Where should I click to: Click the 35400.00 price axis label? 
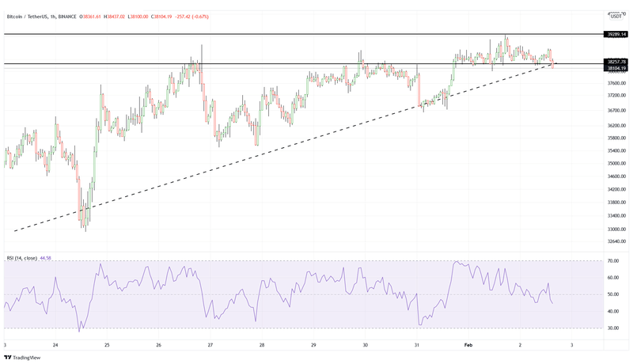617,151
